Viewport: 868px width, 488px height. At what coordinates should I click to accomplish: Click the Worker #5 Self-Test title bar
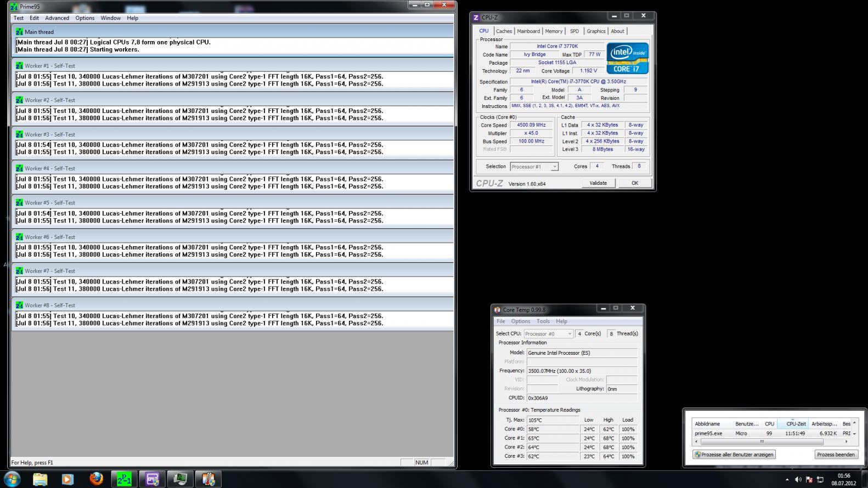(x=233, y=202)
